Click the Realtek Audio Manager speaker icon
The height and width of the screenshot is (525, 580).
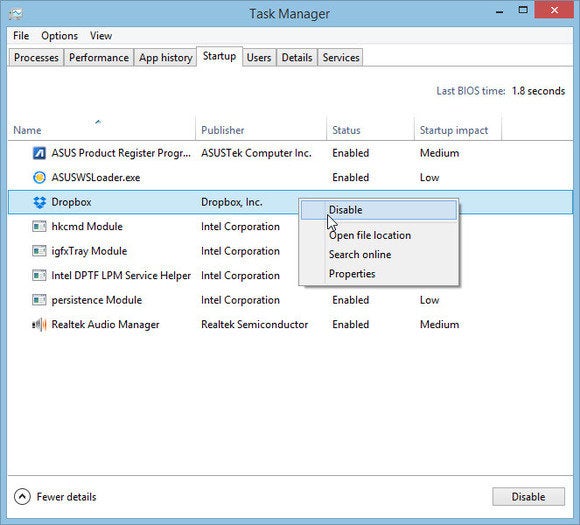pos(39,325)
